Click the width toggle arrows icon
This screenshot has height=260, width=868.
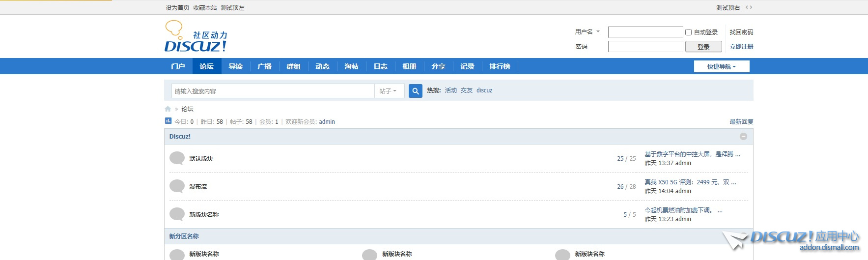click(x=749, y=7)
